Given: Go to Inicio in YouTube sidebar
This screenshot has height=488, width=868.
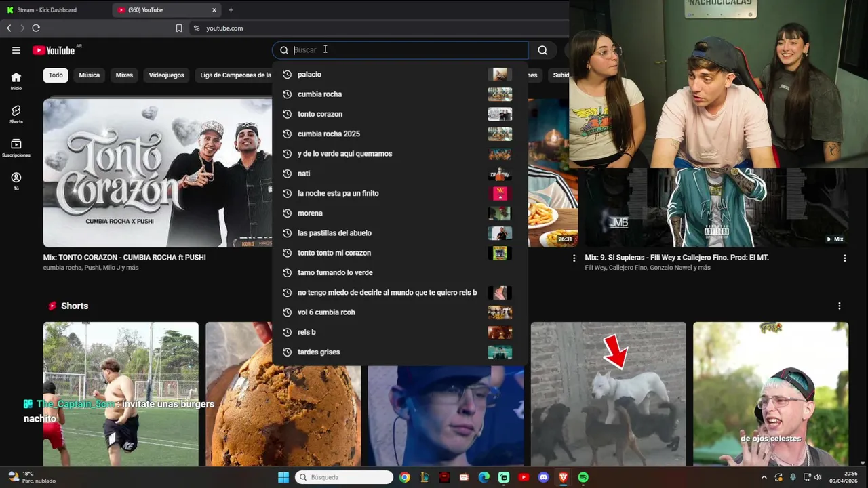Looking at the screenshot, I should click(x=16, y=81).
